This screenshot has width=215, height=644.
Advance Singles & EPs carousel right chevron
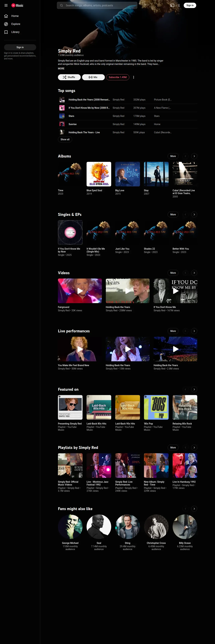coord(194,214)
